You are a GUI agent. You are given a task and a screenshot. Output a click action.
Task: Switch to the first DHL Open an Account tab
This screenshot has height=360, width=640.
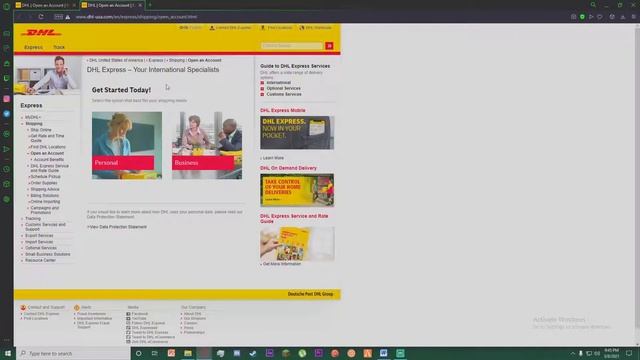point(44,5)
